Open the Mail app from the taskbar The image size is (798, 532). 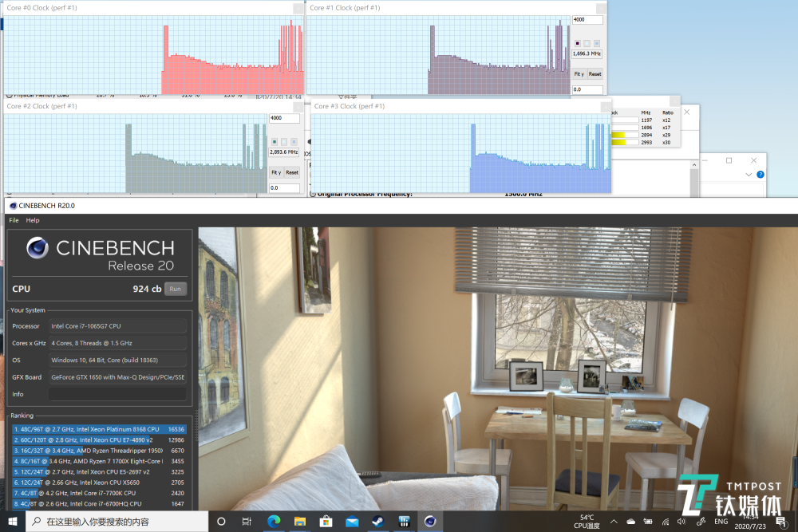[352, 522]
